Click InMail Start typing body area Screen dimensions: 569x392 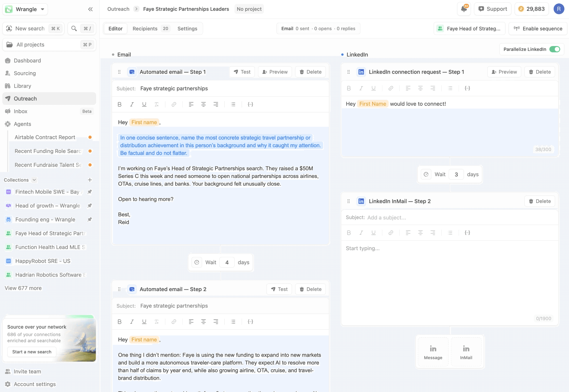pyautogui.click(x=450, y=279)
